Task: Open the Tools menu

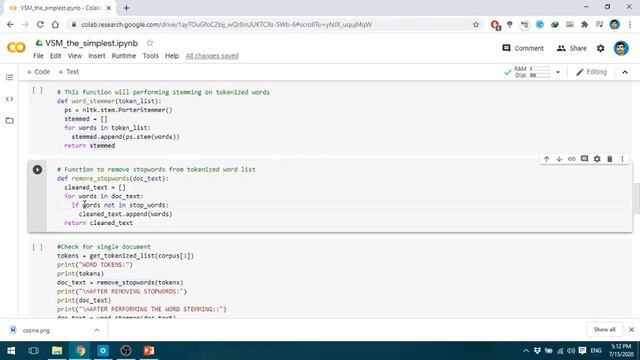Action: coord(151,56)
